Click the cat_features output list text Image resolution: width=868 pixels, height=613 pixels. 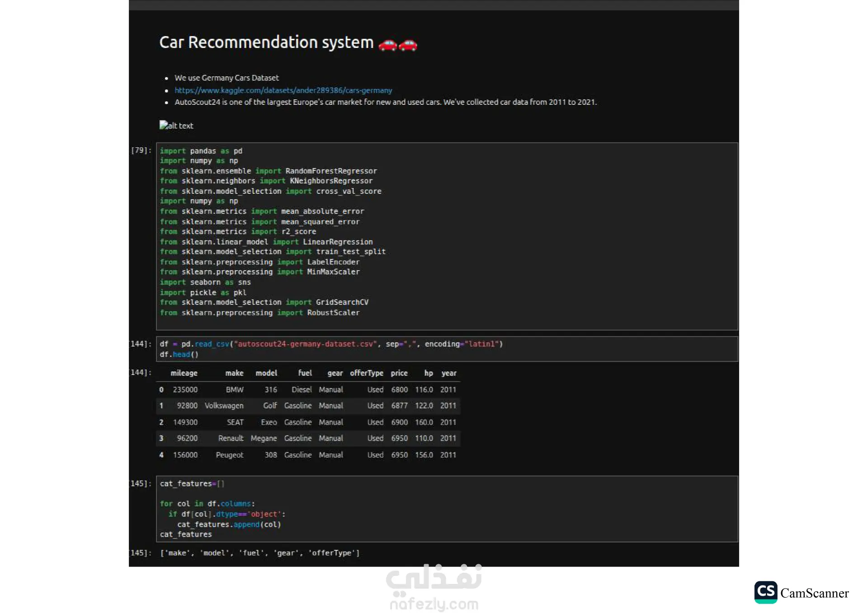pyautogui.click(x=260, y=553)
